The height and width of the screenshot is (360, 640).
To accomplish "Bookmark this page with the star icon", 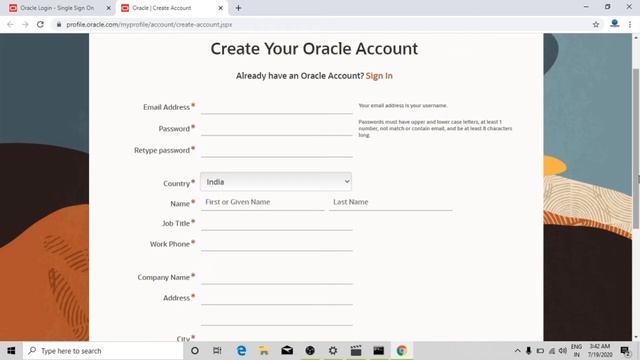I will [x=596, y=24].
